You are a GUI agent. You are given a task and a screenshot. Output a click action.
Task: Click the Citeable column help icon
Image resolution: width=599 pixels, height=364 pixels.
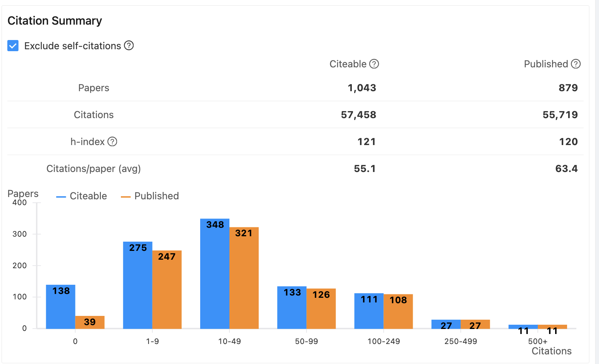[374, 64]
